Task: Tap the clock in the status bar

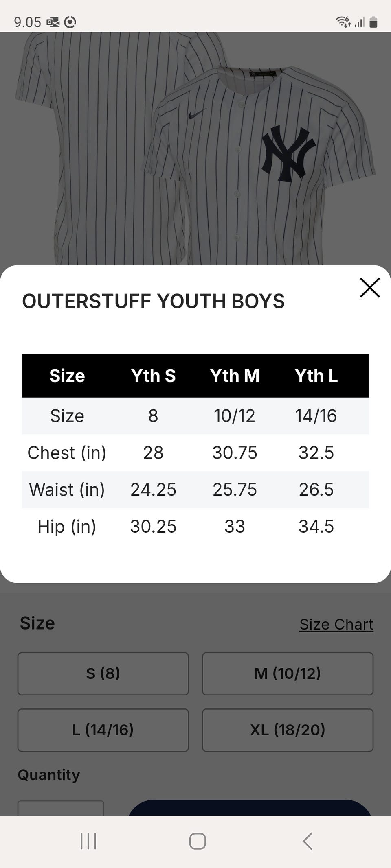Action: coord(27,22)
